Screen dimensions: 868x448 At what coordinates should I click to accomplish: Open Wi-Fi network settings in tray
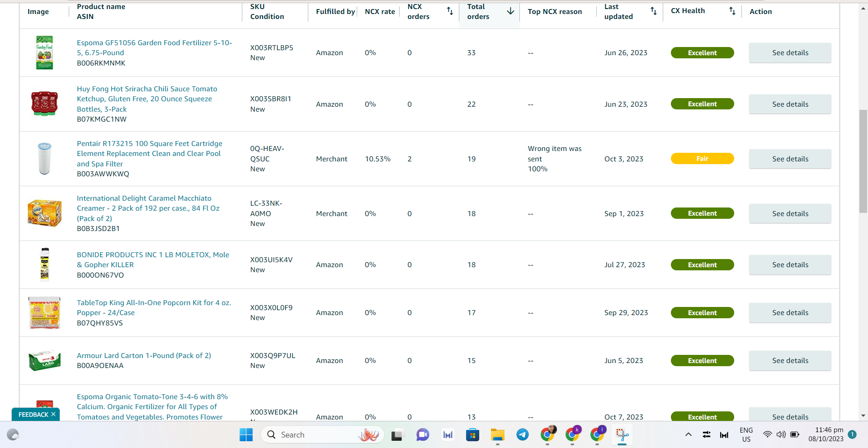click(767, 435)
